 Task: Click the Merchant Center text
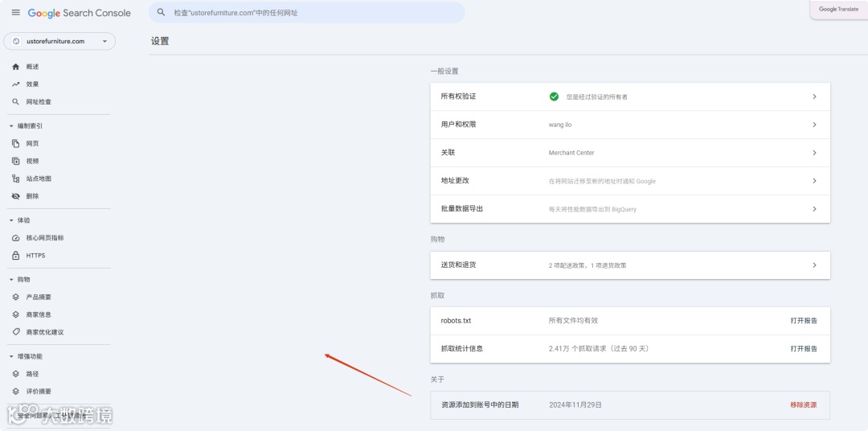tap(571, 153)
